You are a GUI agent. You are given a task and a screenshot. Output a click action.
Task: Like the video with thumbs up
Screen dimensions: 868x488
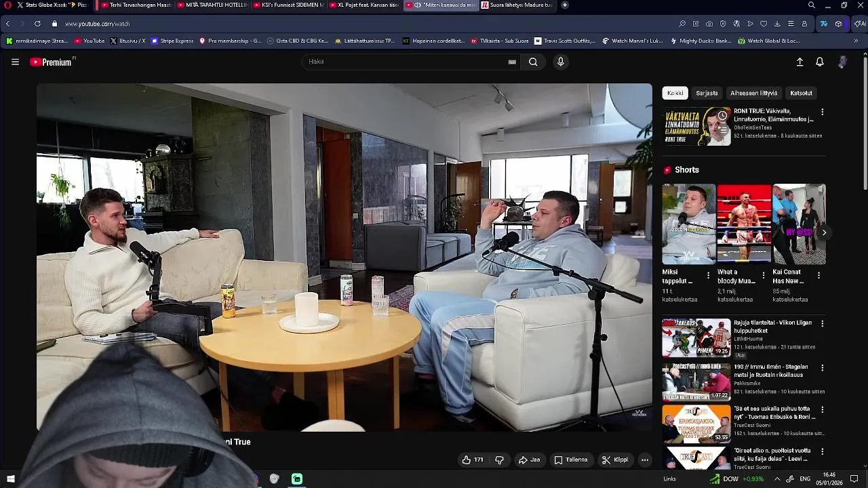[473, 460]
